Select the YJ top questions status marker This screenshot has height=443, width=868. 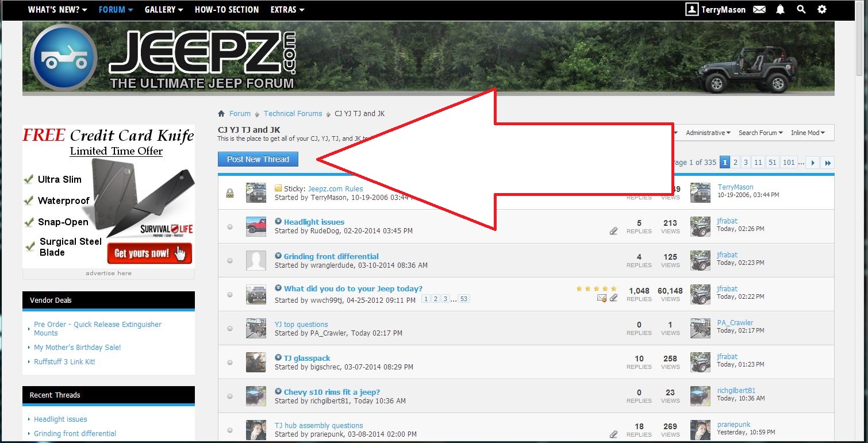(x=231, y=329)
